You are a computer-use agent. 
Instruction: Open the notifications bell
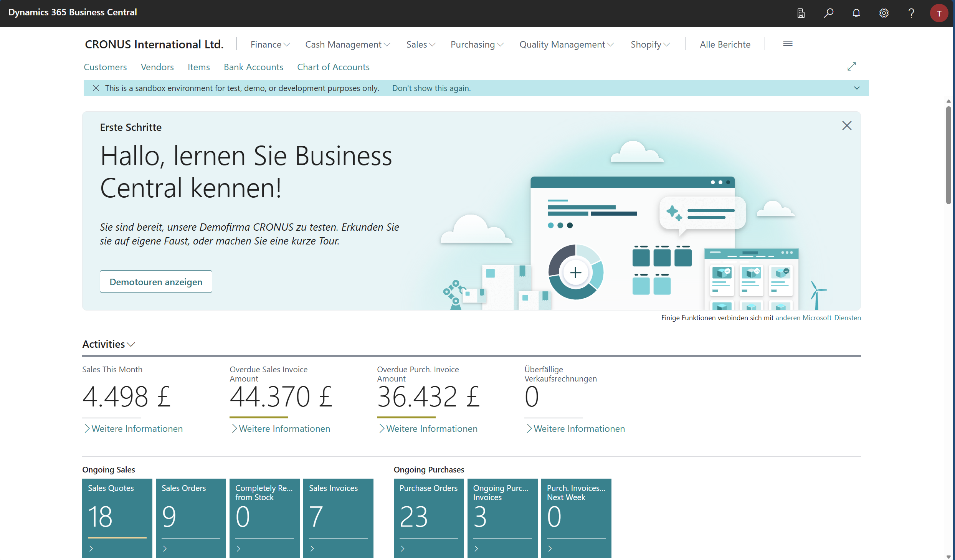tap(856, 13)
